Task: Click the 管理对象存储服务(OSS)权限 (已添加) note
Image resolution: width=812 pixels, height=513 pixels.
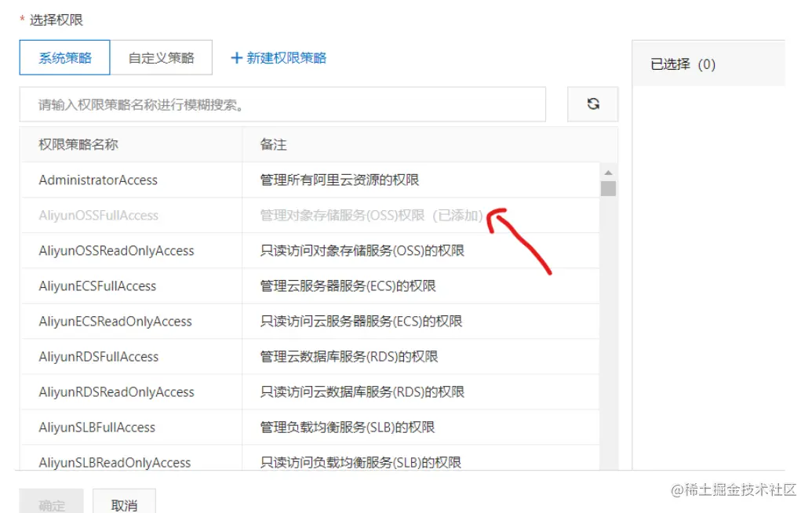Action: click(371, 215)
